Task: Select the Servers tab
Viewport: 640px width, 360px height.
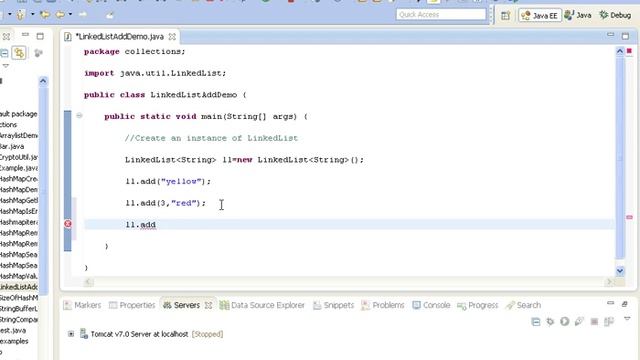Action: [181, 305]
